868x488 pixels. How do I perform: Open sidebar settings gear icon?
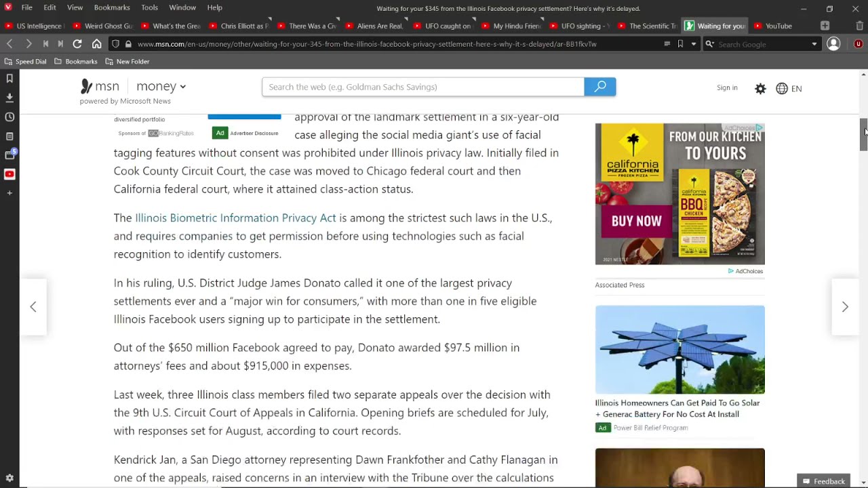click(x=9, y=478)
